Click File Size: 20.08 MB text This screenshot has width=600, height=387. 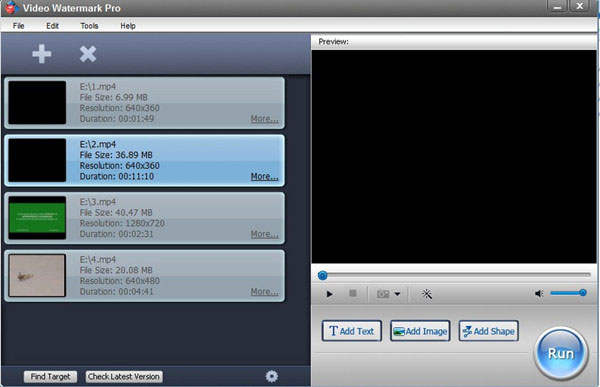[x=116, y=270]
